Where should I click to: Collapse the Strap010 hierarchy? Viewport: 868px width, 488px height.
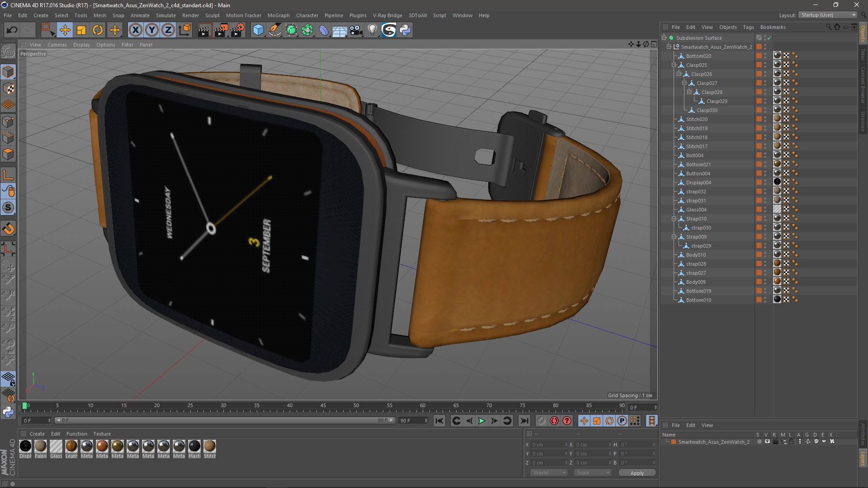(674, 219)
